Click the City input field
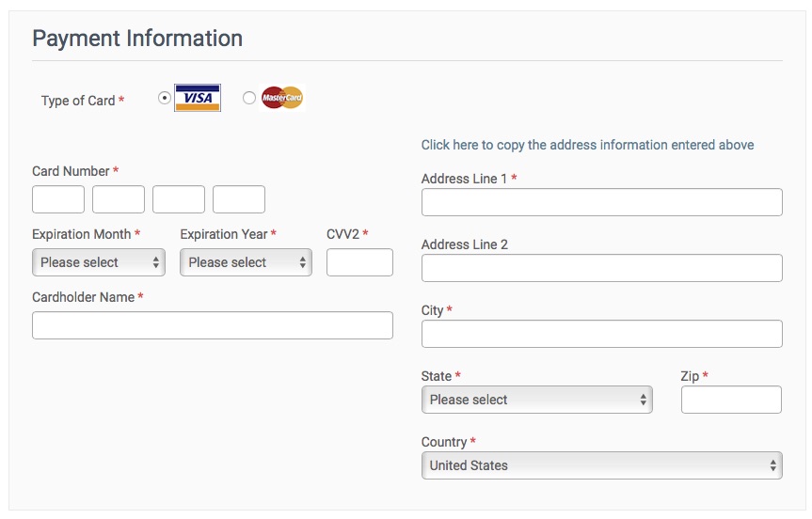 602,334
